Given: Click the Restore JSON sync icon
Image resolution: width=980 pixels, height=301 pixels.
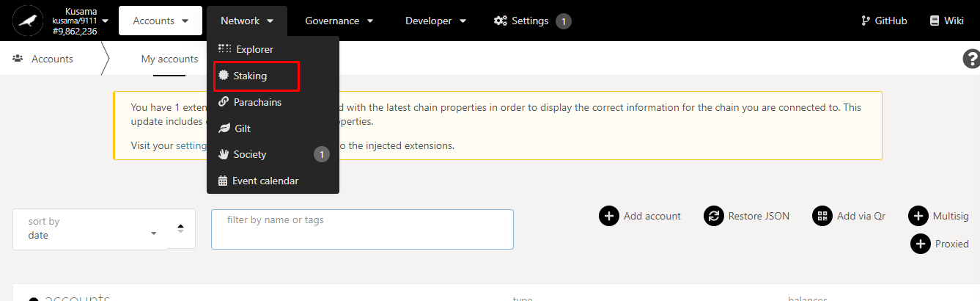Looking at the screenshot, I should coord(713,216).
